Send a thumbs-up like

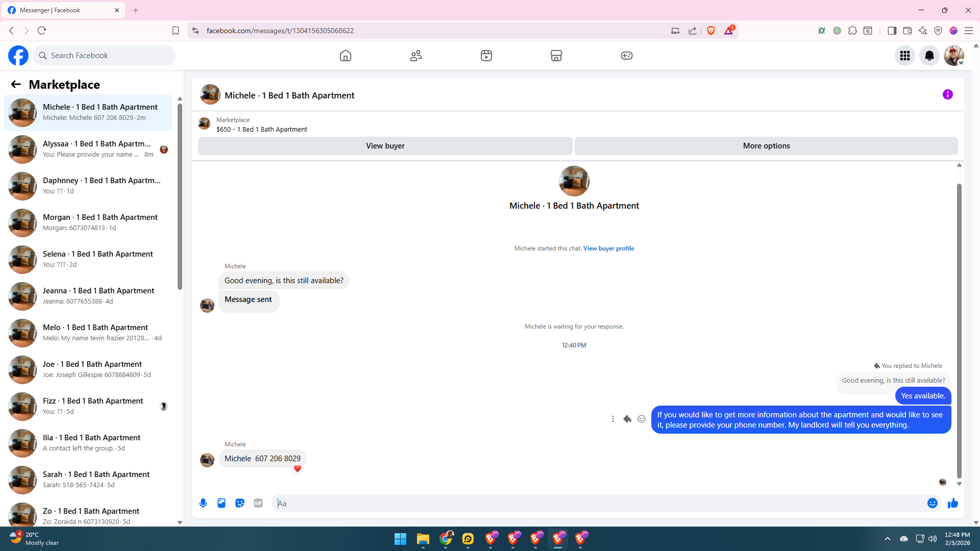pyautogui.click(x=952, y=503)
